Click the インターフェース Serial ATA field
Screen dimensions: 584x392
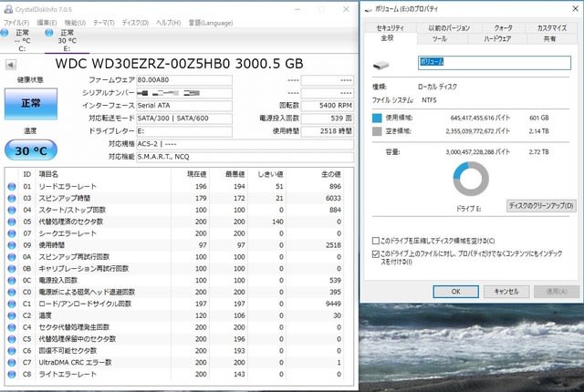(x=184, y=106)
